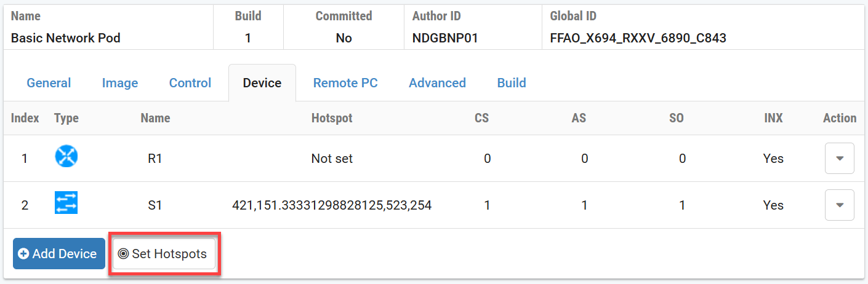Click the router icon for R1
This screenshot has height=284, width=868.
tap(66, 157)
